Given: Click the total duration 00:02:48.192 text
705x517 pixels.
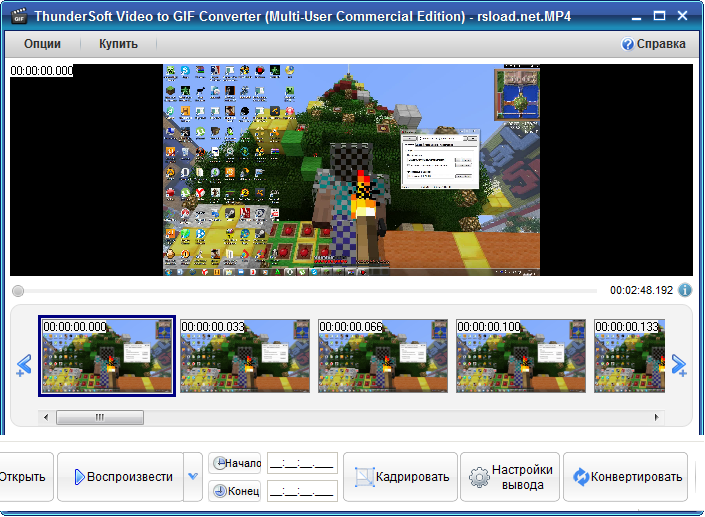Looking at the screenshot, I should [641, 290].
